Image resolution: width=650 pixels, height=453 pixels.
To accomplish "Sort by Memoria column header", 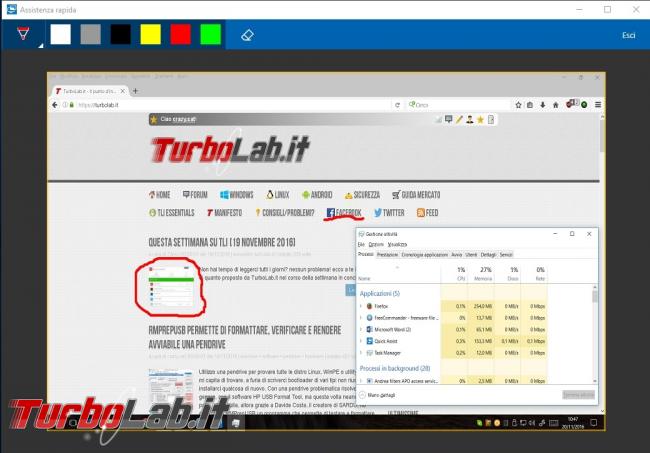I will coord(483,274).
